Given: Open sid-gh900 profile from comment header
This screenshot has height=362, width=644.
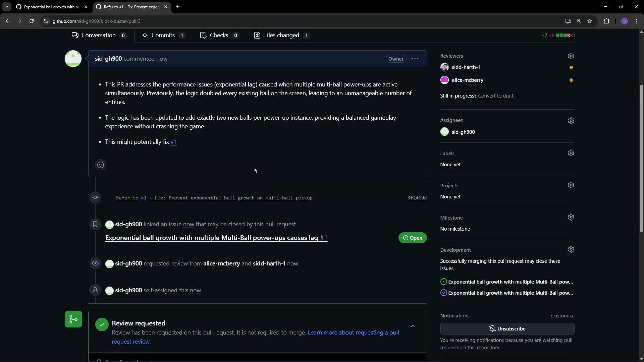Looking at the screenshot, I should click(x=108, y=59).
